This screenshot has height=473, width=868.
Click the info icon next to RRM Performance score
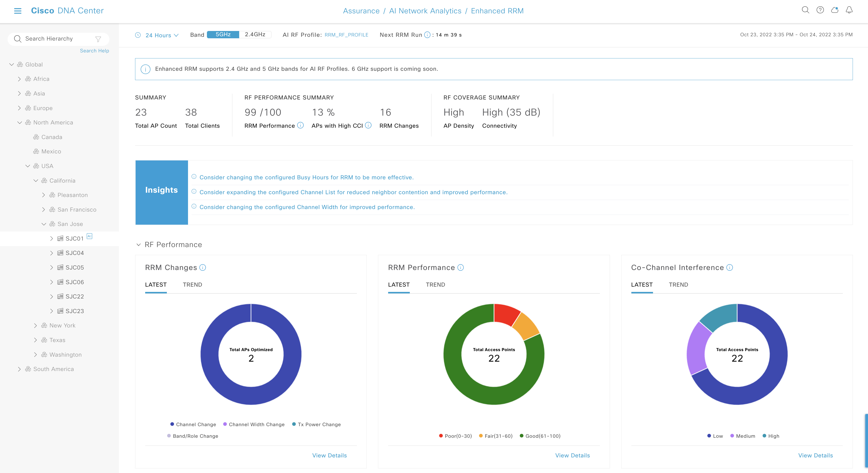point(301,125)
